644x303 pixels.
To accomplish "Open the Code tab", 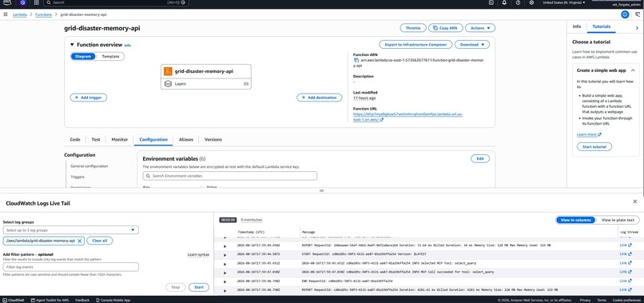I will (x=75, y=139).
